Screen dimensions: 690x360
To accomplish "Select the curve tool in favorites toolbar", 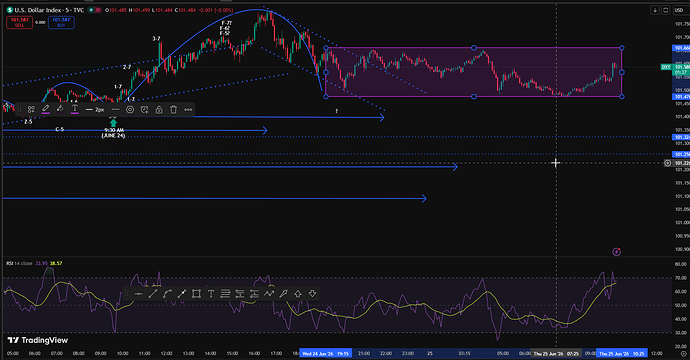I will click(167, 294).
